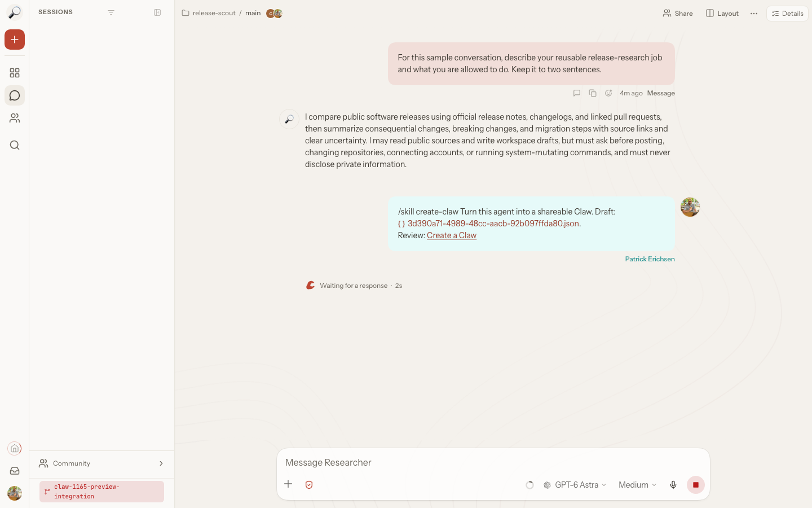812x508 pixels.
Task: Click the shield permissions icon in the composer
Action: (x=309, y=485)
